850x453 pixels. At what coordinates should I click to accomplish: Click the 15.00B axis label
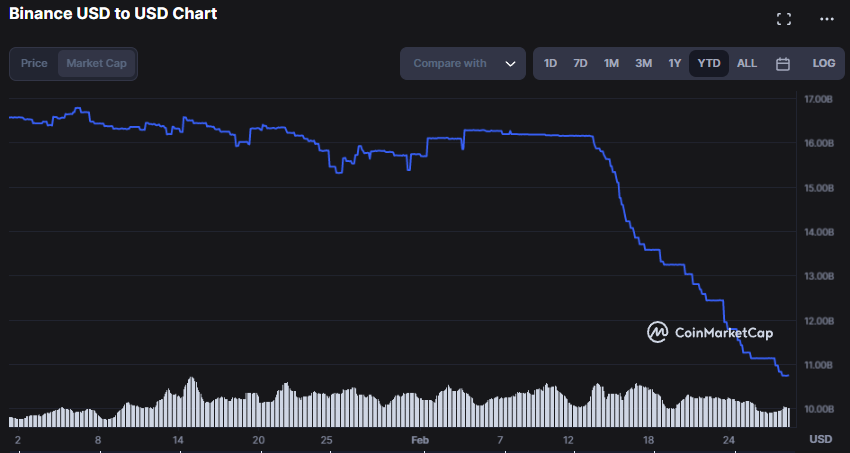point(819,188)
